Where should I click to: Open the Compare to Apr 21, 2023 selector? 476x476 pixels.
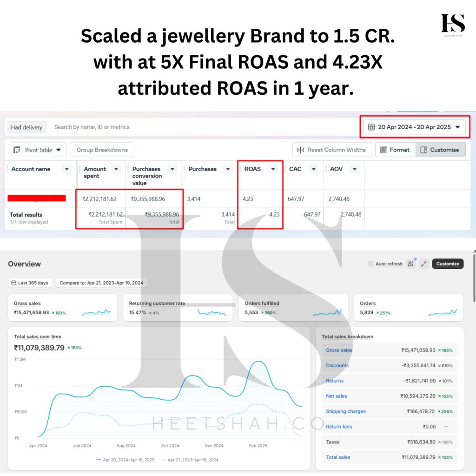click(101, 283)
